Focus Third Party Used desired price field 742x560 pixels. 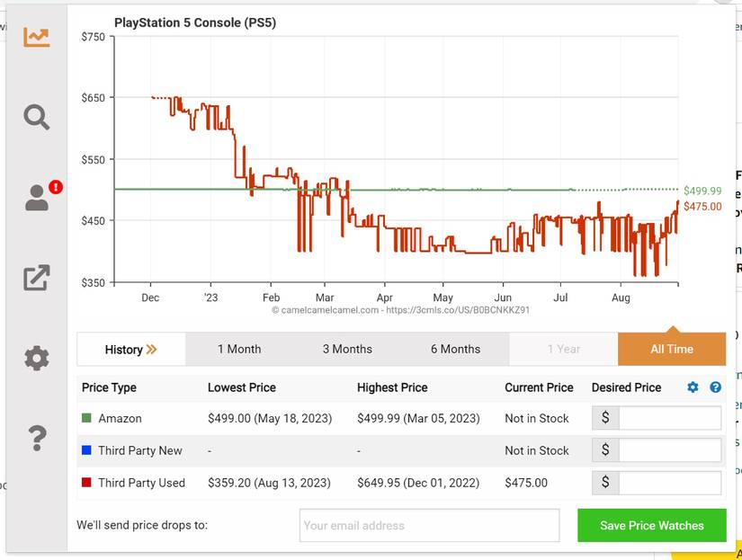[x=669, y=483]
